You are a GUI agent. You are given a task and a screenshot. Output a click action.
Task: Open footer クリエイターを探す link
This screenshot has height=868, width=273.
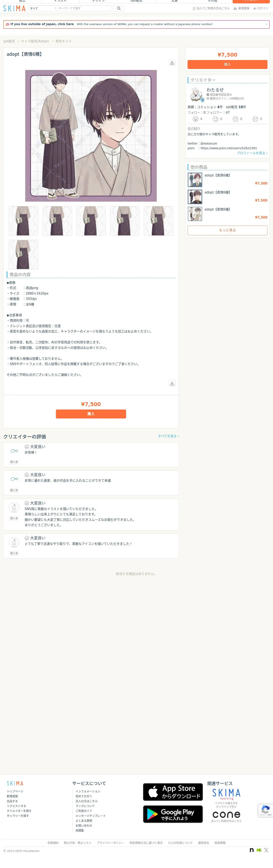[x=19, y=811]
